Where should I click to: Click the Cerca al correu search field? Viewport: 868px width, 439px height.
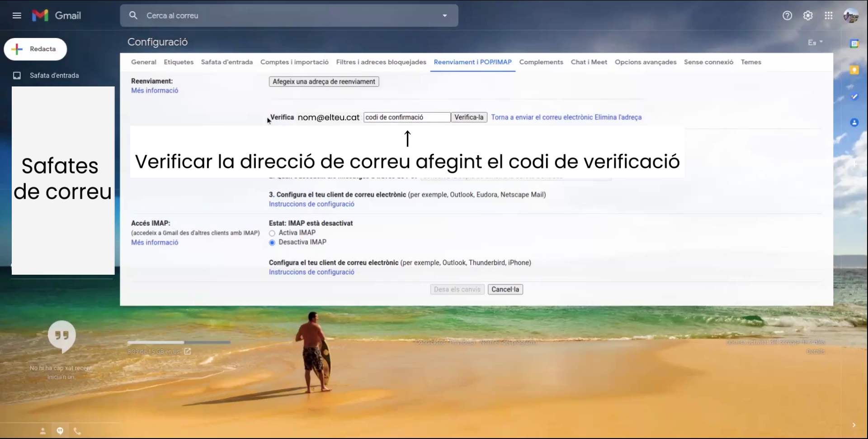(x=289, y=15)
